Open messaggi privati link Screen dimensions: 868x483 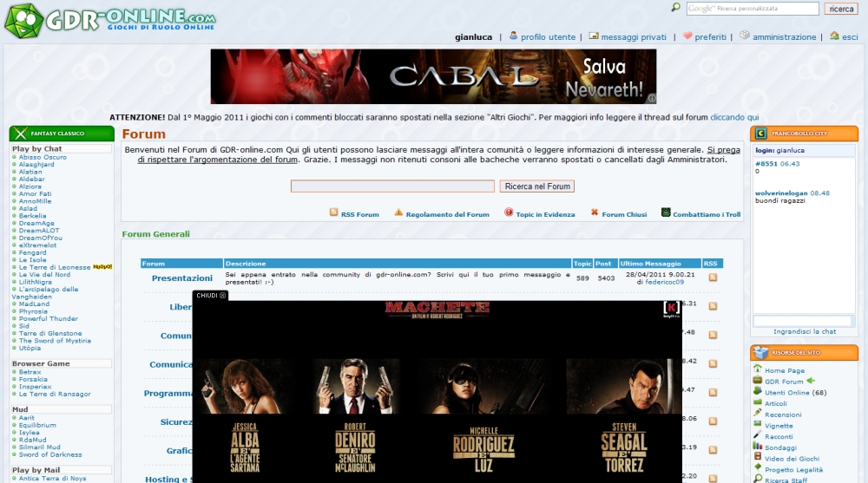634,37
